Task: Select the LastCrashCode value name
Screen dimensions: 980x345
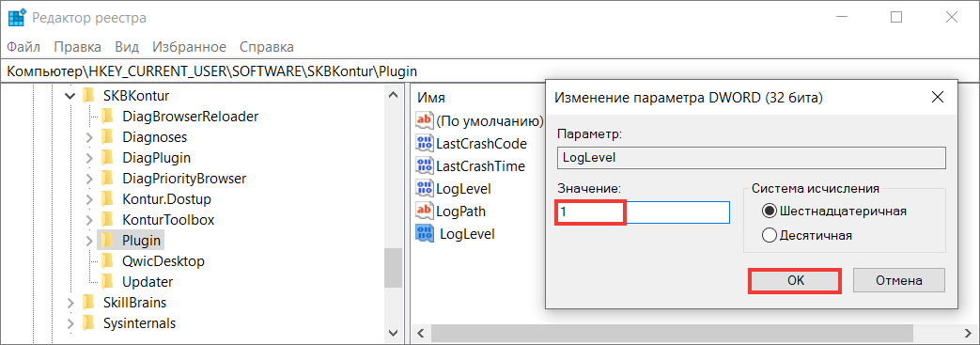Action: click(x=481, y=144)
